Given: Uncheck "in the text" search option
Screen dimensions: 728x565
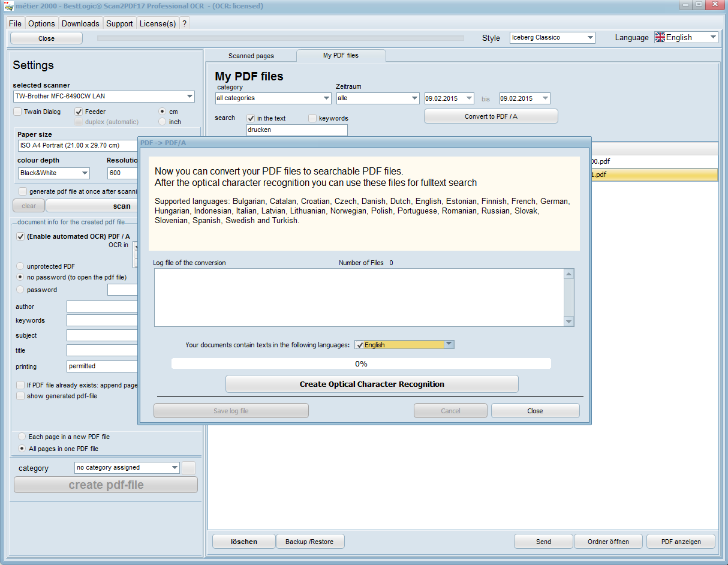Looking at the screenshot, I should point(251,118).
